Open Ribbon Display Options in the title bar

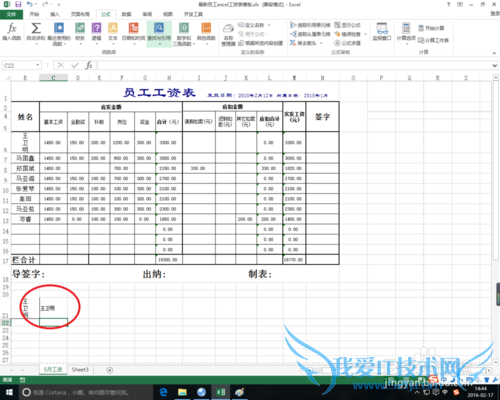pyautogui.click(x=460, y=4)
